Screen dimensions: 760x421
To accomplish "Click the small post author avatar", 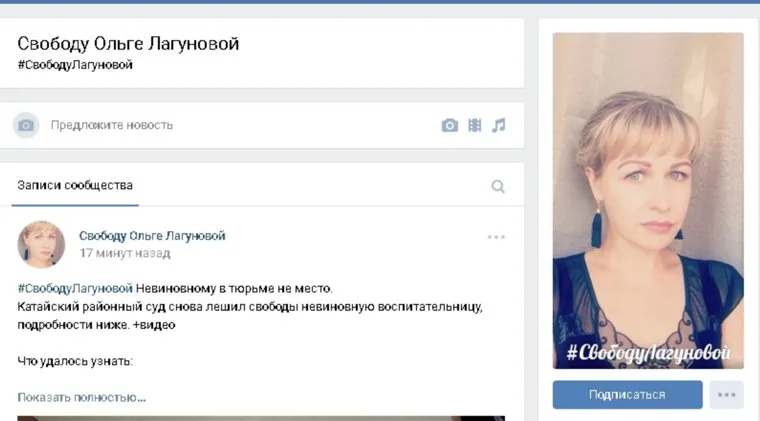I will pos(41,245).
